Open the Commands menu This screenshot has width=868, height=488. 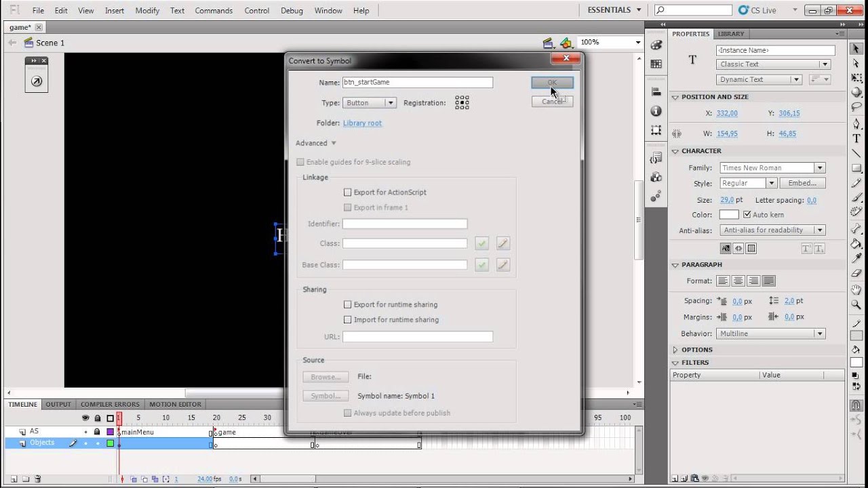214,11
